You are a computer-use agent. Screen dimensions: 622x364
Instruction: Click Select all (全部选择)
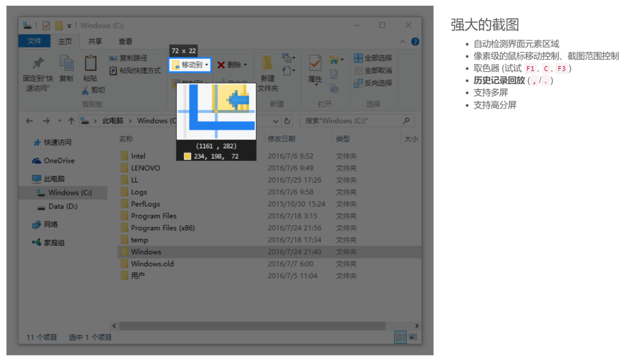pos(373,58)
